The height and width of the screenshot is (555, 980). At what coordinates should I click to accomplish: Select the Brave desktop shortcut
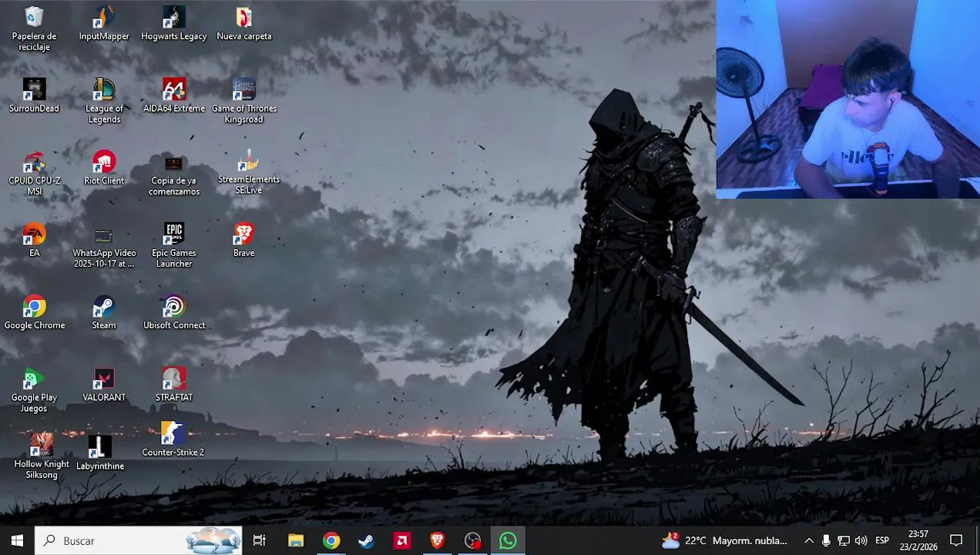coord(243,240)
